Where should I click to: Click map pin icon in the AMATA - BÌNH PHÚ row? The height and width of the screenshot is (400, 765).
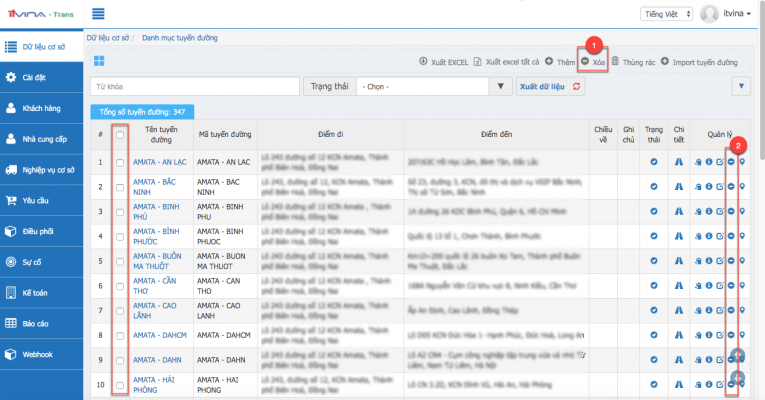[x=742, y=211]
